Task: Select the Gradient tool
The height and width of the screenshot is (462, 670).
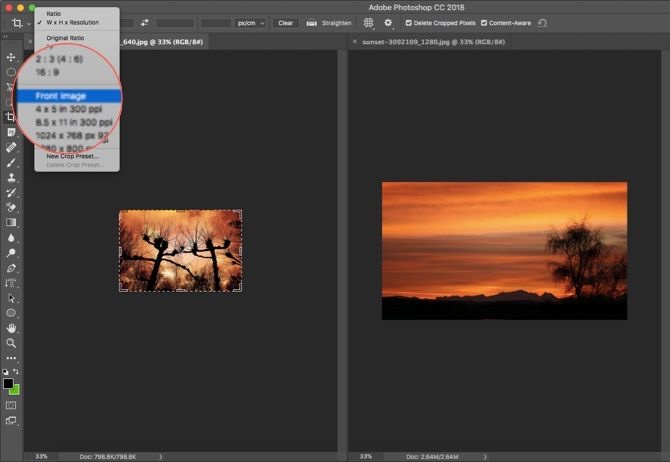Action: [11, 222]
